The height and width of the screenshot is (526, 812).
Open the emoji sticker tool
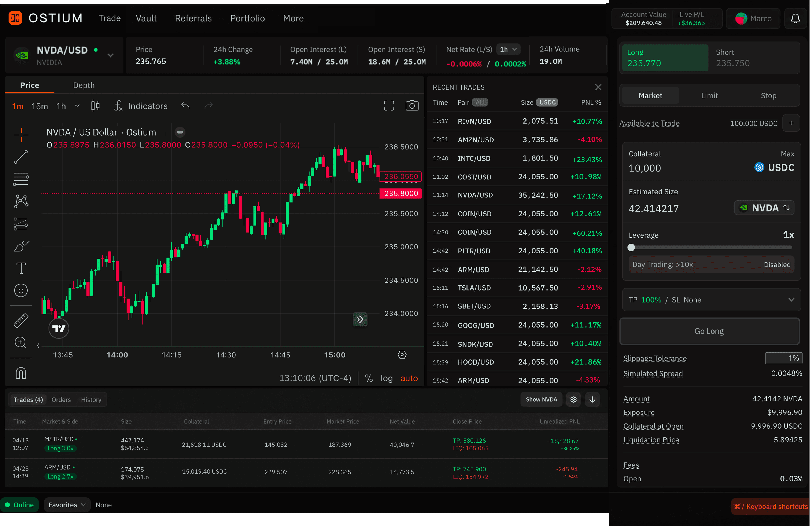pyautogui.click(x=21, y=291)
